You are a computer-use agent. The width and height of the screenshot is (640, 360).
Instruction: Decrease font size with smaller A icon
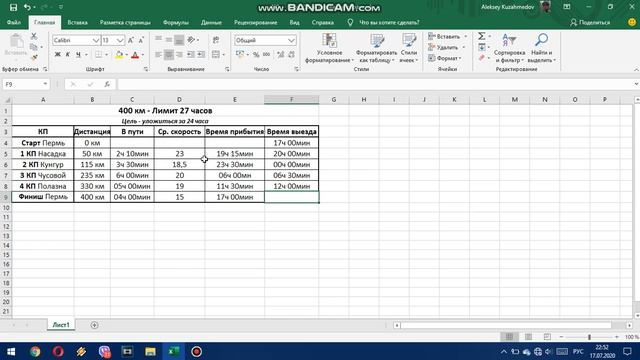141,40
